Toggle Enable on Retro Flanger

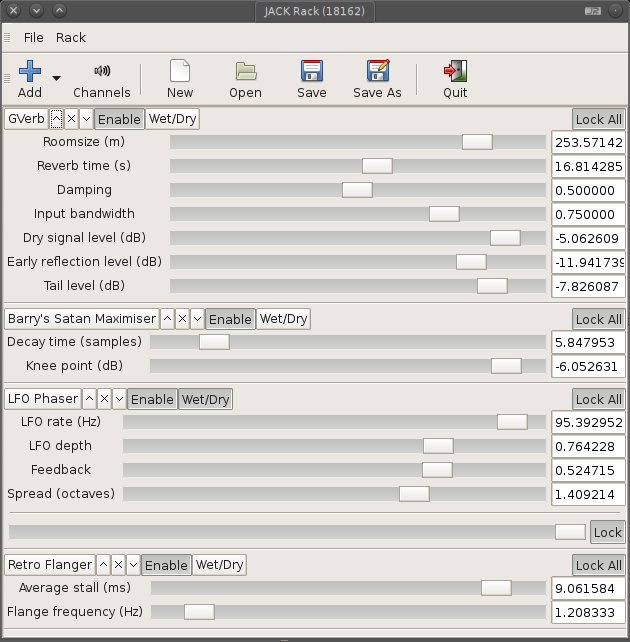167,565
